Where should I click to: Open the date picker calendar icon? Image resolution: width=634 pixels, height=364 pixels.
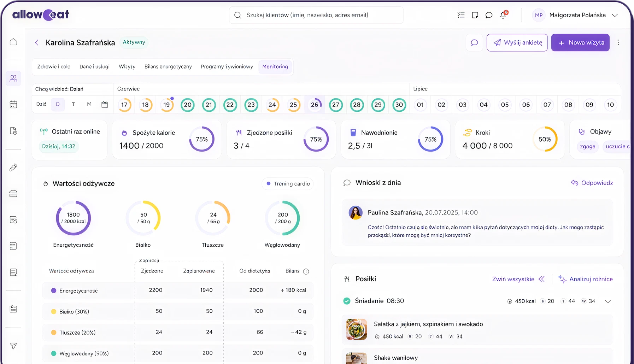click(105, 105)
